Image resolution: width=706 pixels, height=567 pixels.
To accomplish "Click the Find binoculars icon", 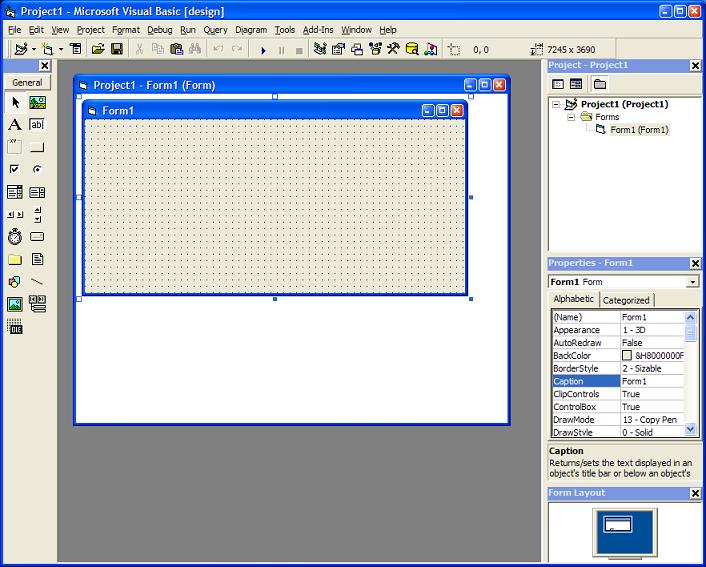I will point(195,49).
